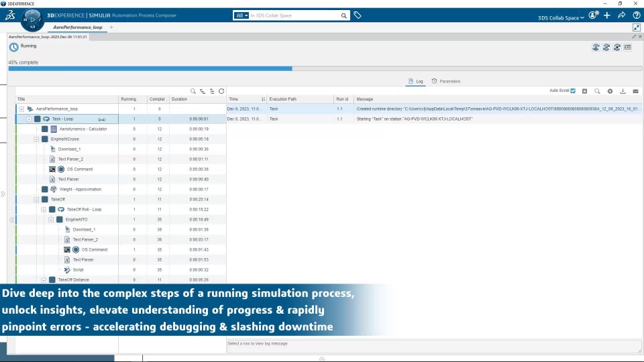The image size is (644, 362).
Task: Collapse the TakeOff node
Action: [x=36, y=200]
